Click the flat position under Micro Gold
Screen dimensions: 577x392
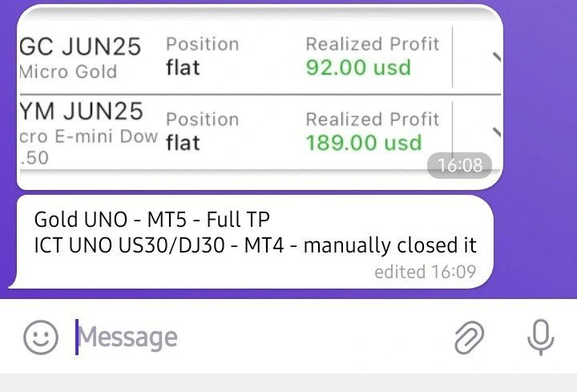tap(183, 67)
